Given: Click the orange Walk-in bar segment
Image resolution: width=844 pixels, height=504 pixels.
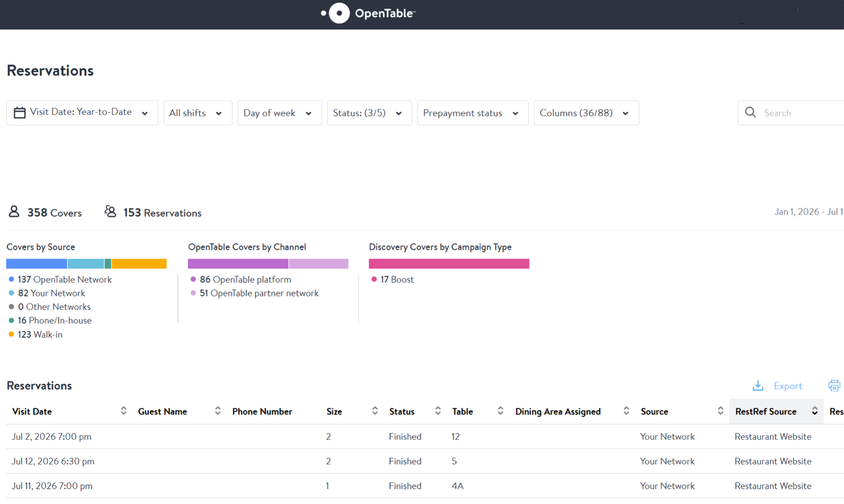Looking at the screenshot, I should pyautogui.click(x=139, y=264).
